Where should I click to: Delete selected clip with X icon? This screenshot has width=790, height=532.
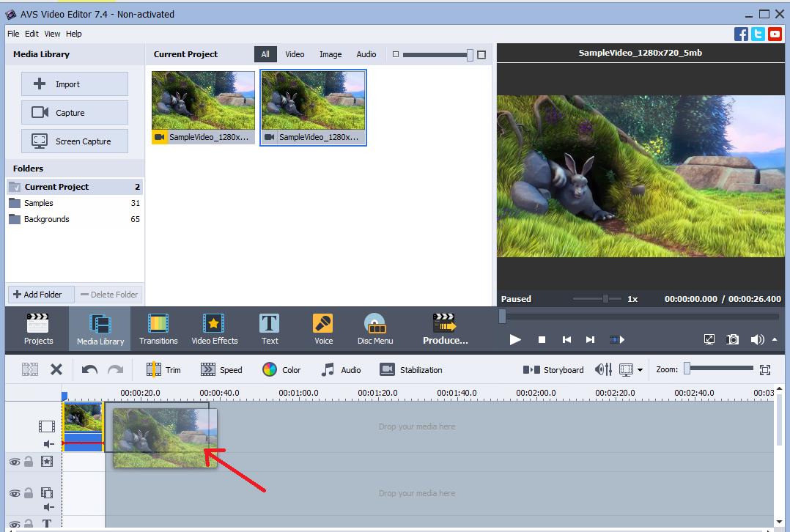[x=56, y=370]
